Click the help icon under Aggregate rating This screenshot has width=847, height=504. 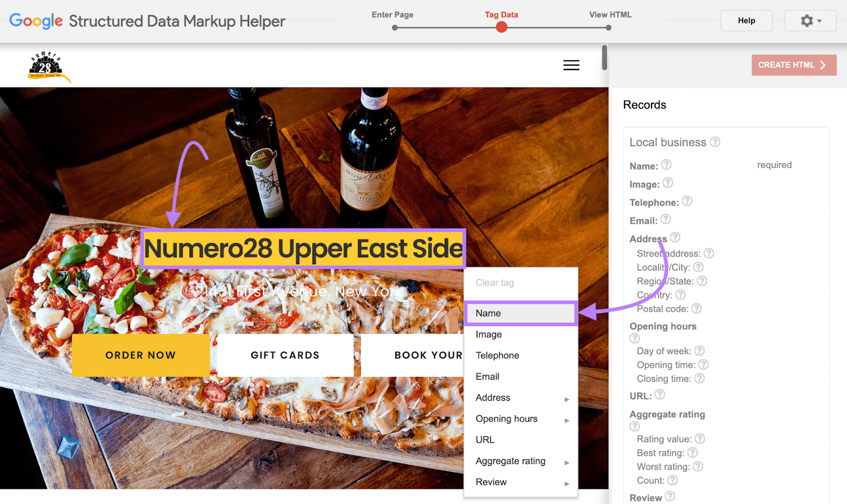[635, 426]
